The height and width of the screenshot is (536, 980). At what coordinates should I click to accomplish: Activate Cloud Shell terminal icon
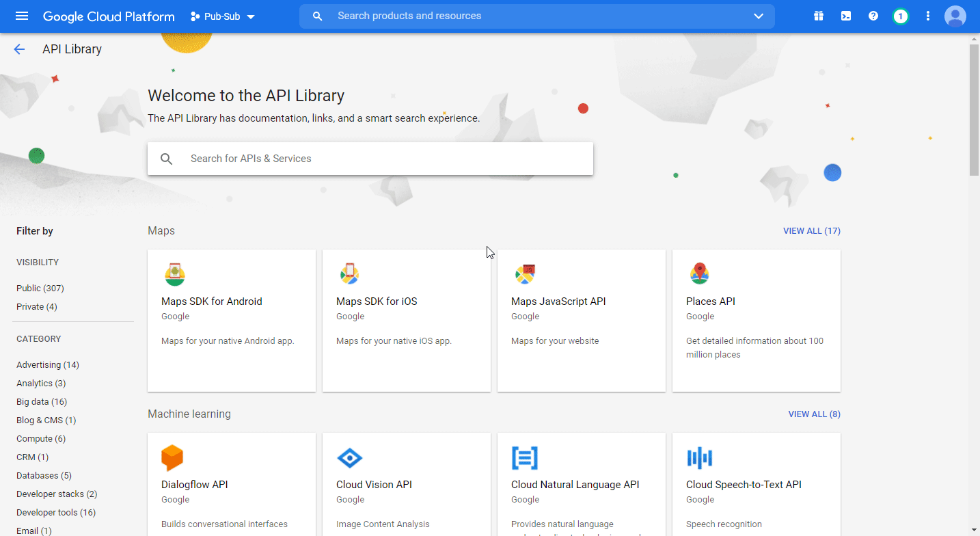pos(846,16)
